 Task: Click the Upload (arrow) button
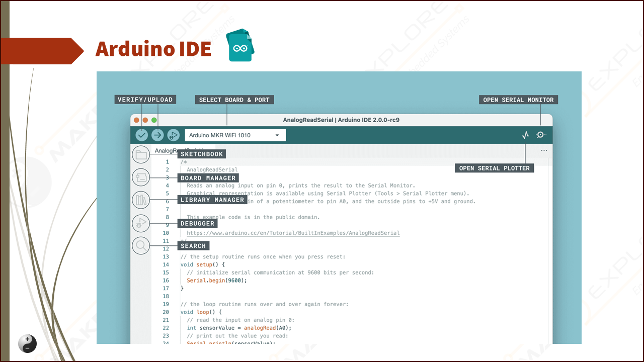(x=157, y=135)
